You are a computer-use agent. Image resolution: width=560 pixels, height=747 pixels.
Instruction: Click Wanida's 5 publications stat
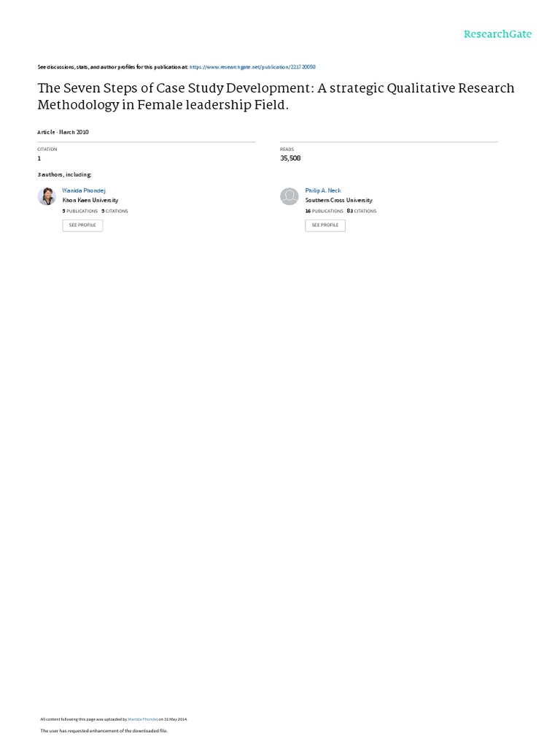80,211
